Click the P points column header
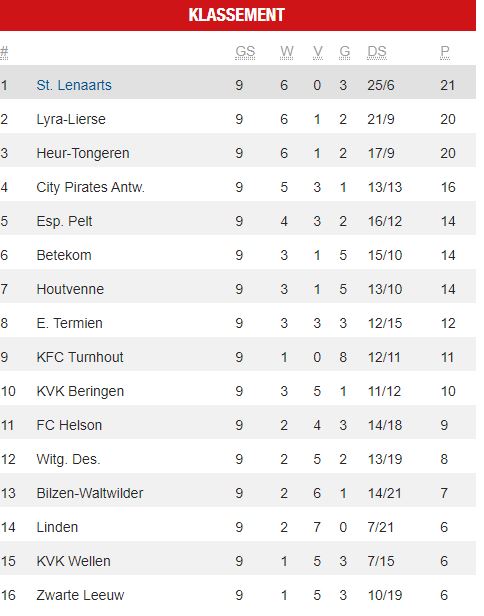This screenshot has height=616, width=484. (445, 51)
